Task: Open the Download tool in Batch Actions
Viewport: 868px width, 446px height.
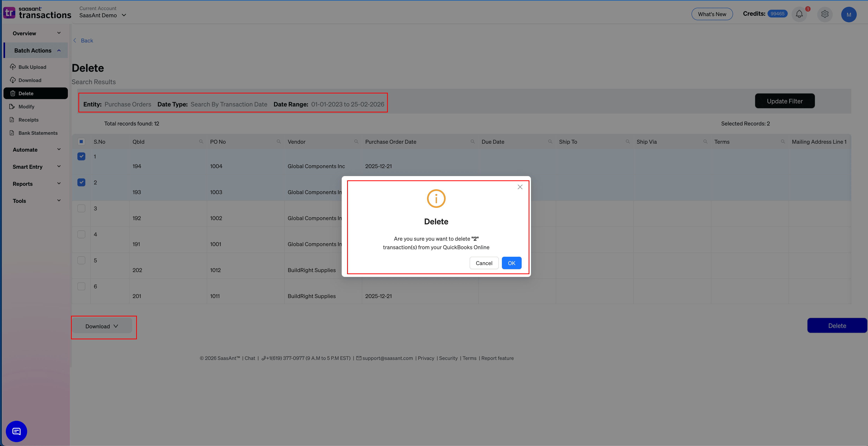Action: [x=12, y=80]
